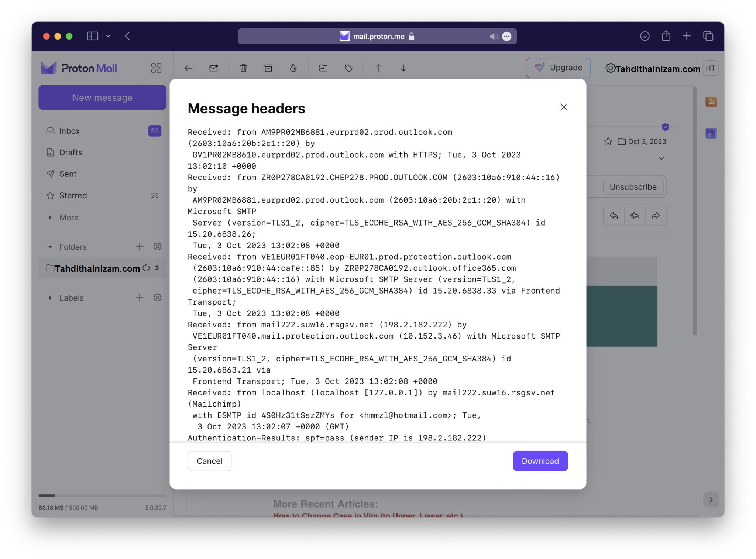Star the opened message
Viewport: 756px width, 559px height.
coord(608,141)
